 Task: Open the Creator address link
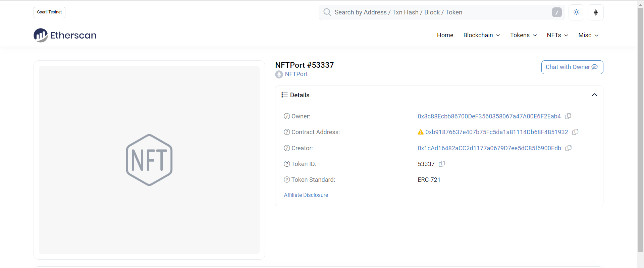489,148
